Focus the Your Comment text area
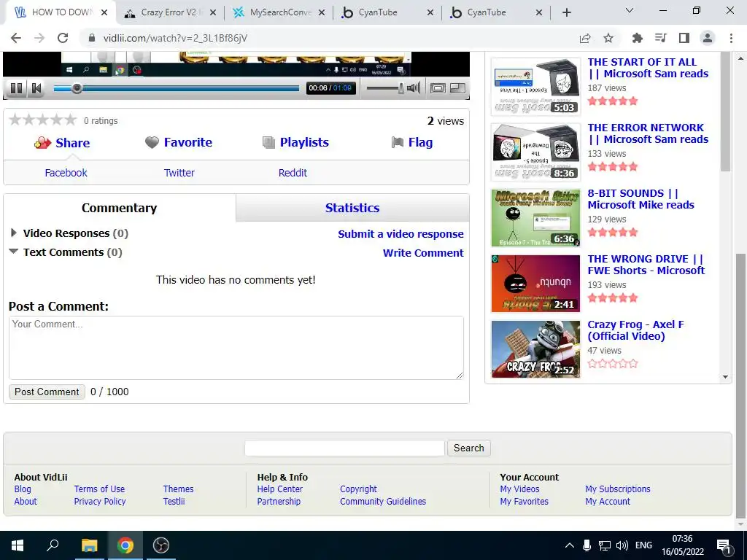Image resolution: width=747 pixels, height=560 pixels. point(236,348)
